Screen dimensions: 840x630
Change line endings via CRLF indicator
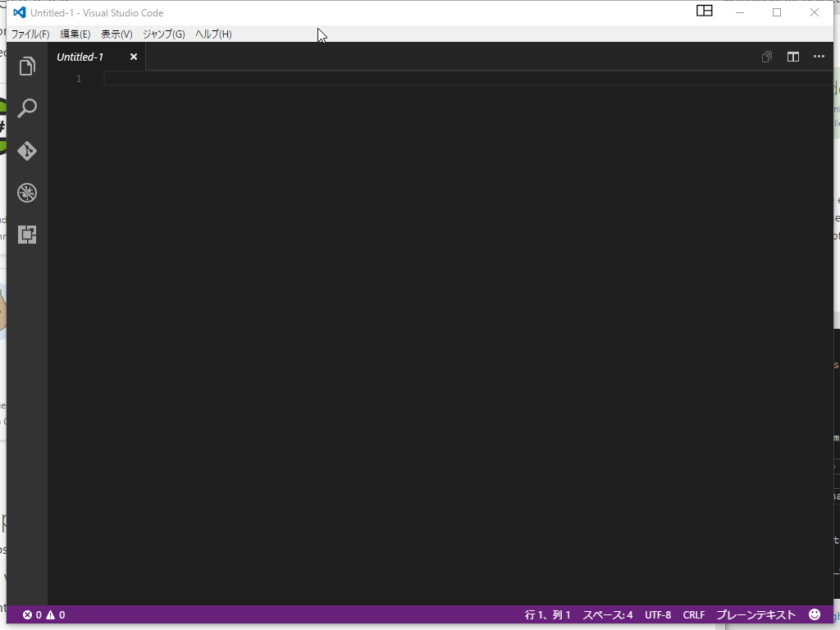(694, 615)
